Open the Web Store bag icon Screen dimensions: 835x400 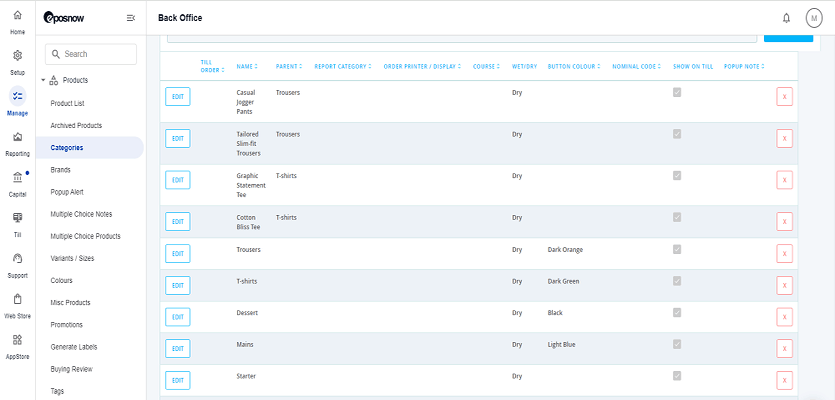[x=18, y=299]
